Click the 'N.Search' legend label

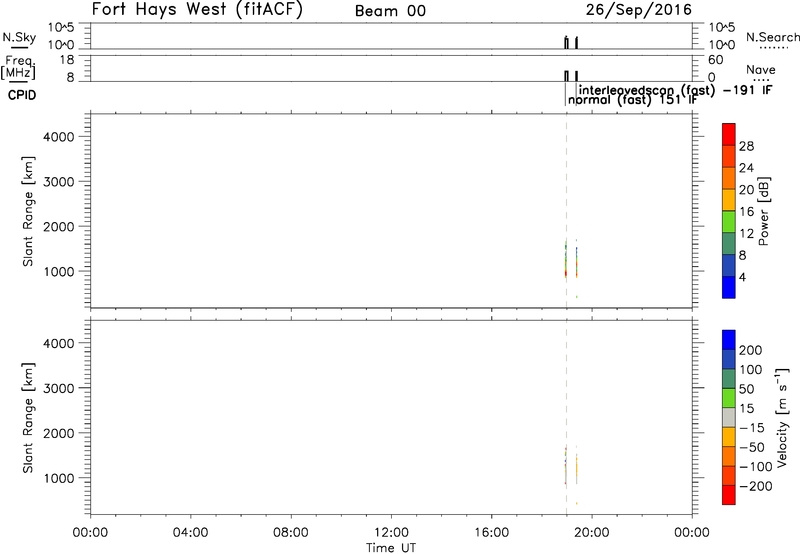[772, 37]
